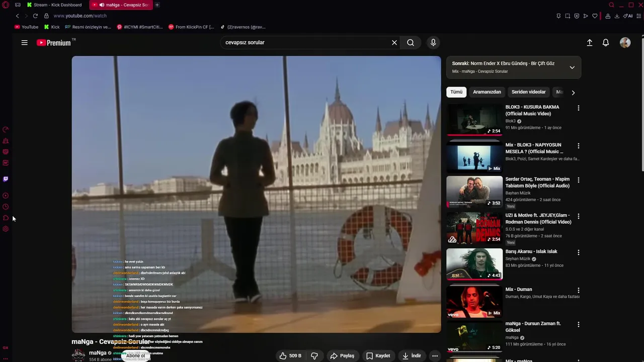
Task: Click the Kaydet save button
Action: tap(378, 355)
